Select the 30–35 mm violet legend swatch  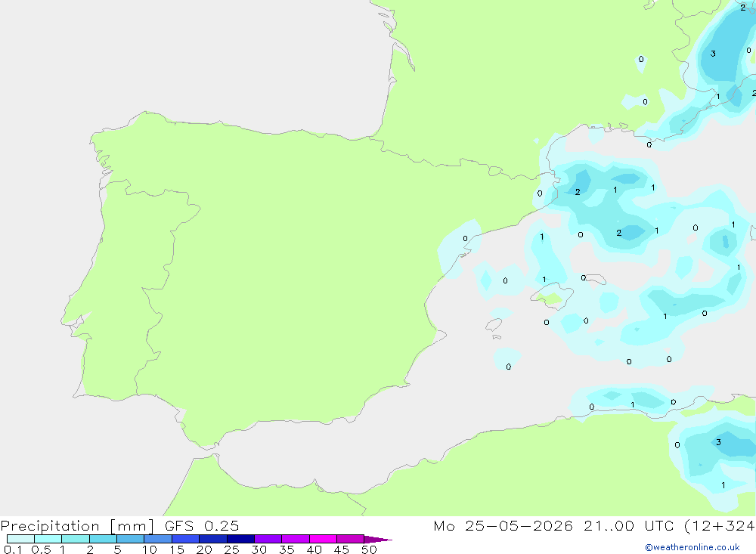[268, 539]
